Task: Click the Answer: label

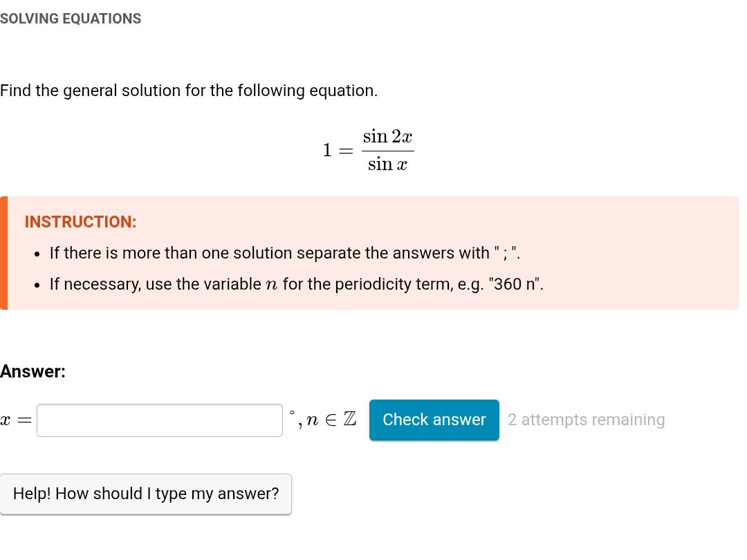Action: coord(33,371)
